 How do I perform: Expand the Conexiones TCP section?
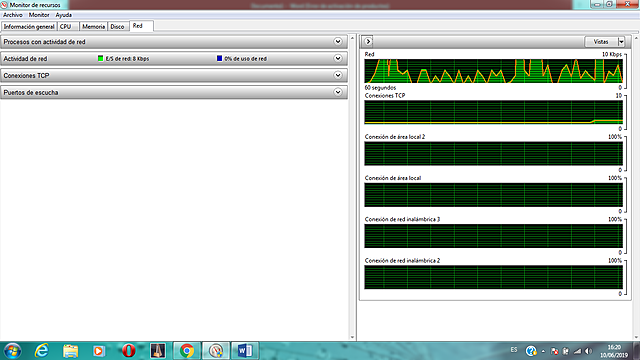pyautogui.click(x=338, y=75)
